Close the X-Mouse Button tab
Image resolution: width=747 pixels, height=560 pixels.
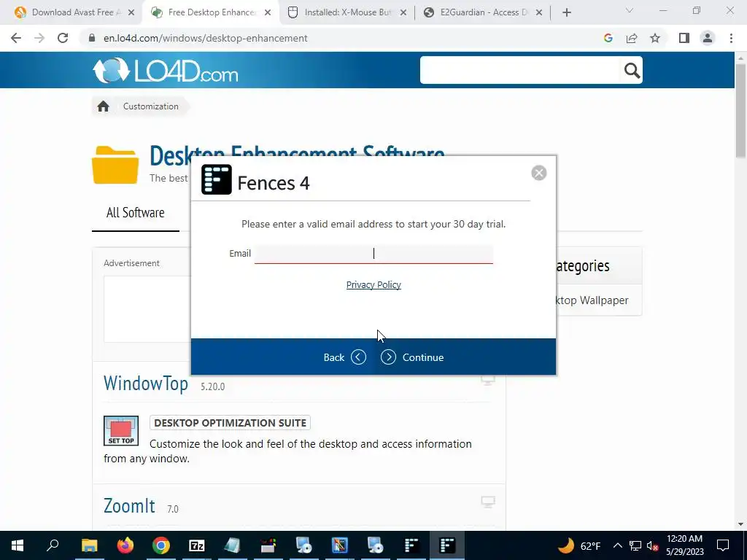pyautogui.click(x=403, y=13)
